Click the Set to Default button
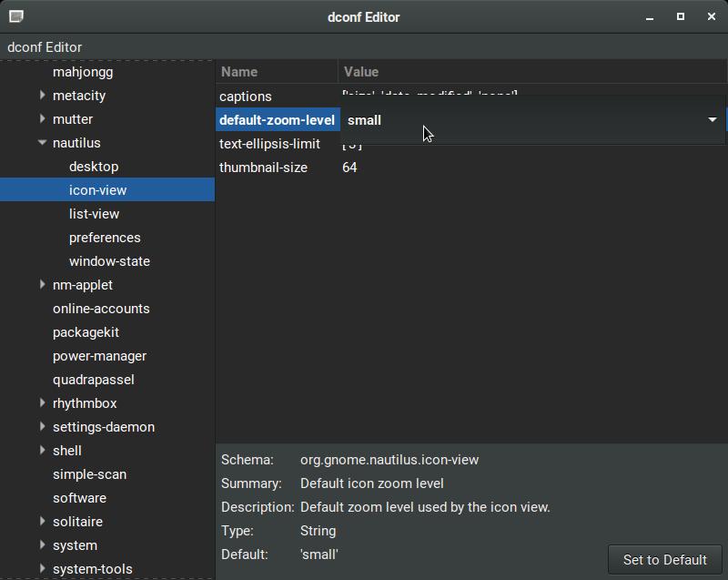Viewport: 728px width, 580px height. tap(664, 560)
